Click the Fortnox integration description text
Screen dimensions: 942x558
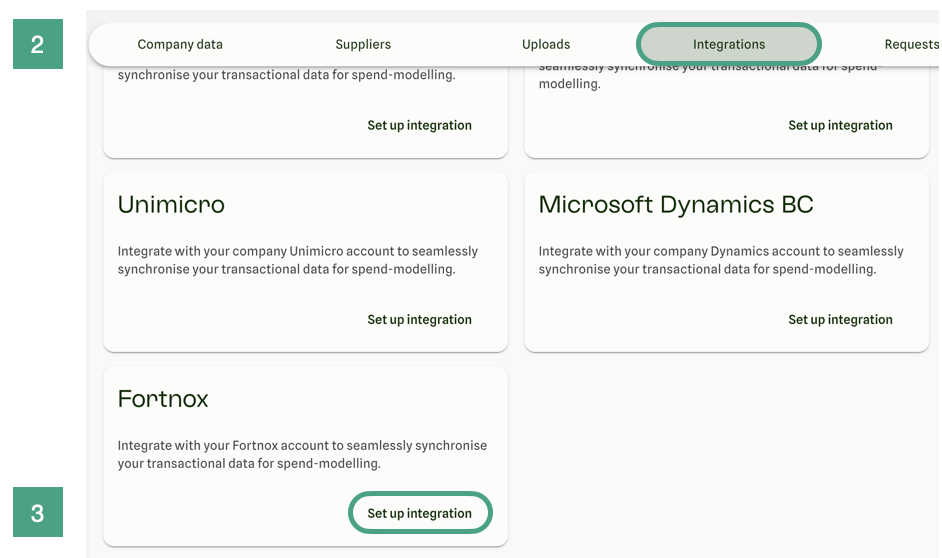pyautogui.click(x=302, y=455)
